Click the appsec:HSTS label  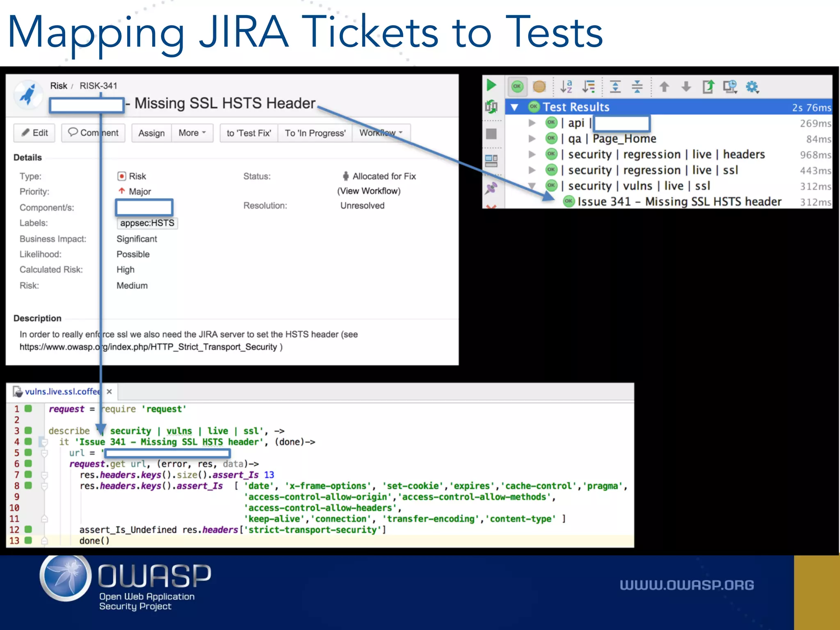pyautogui.click(x=147, y=223)
